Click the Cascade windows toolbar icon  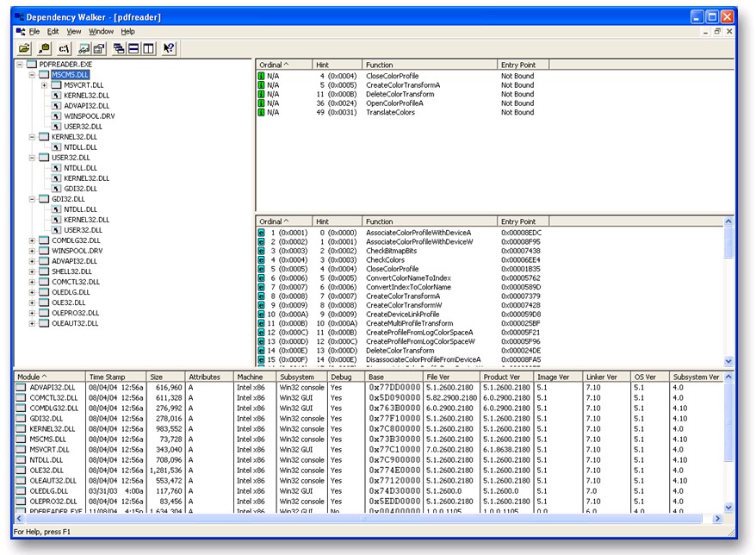(x=119, y=48)
